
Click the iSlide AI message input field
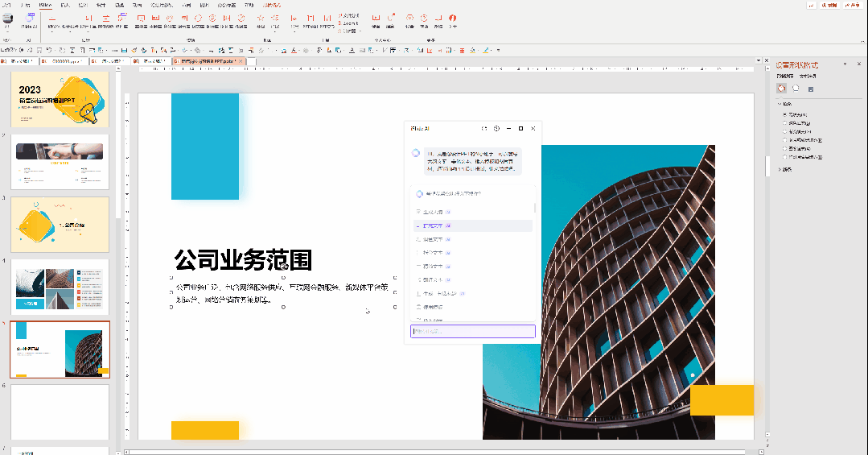click(x=473, y=332)
